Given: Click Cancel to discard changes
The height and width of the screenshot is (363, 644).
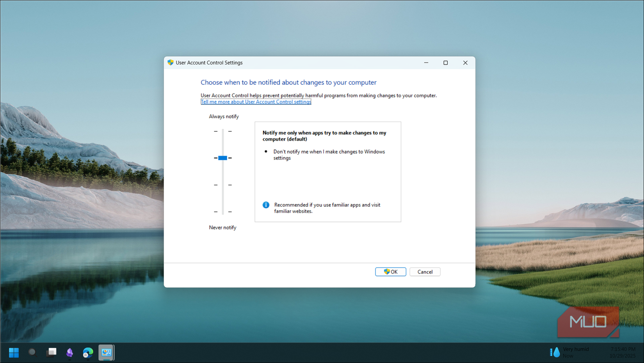Looking at the screenshot, I should pyautogui.click(x=425, y=272).
